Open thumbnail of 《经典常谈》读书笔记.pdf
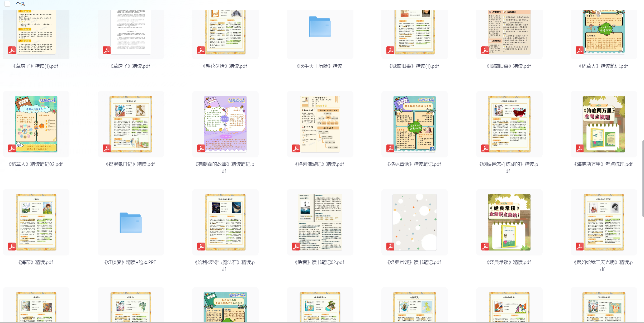644x323 pixels. click(415, 222)
